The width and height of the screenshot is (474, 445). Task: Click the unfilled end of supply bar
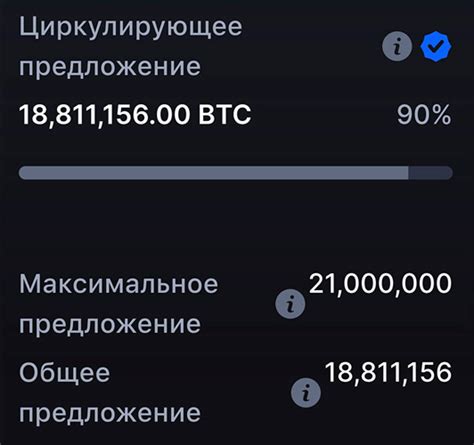tap(430, 173)
